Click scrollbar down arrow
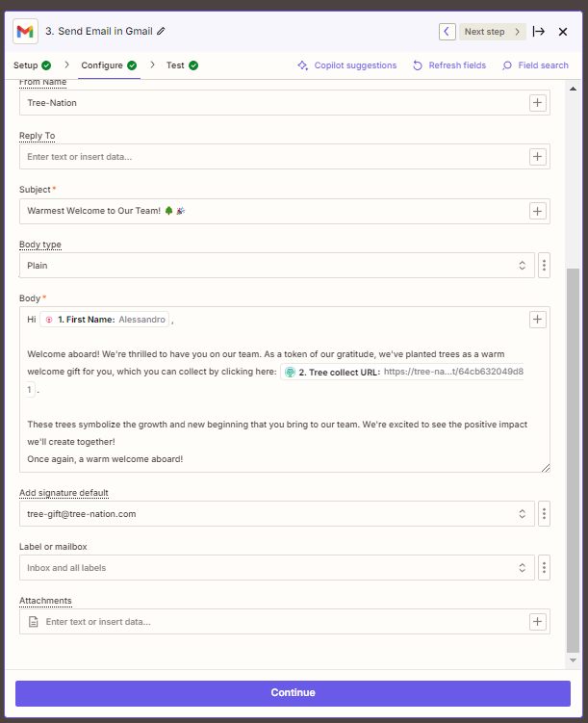 [x=573, y=660]
